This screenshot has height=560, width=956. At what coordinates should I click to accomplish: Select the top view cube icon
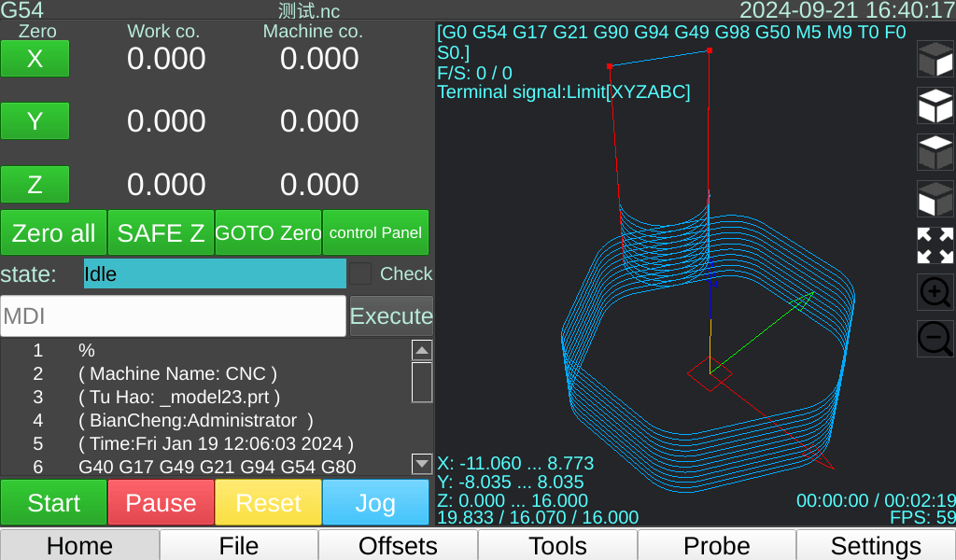click(x=935, y=152)
